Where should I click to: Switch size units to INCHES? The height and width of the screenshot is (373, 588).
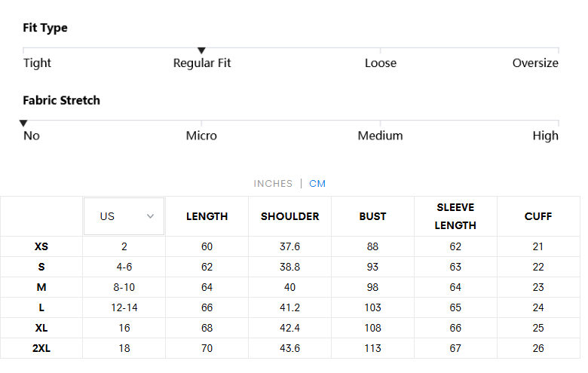(x=273, y=184)
